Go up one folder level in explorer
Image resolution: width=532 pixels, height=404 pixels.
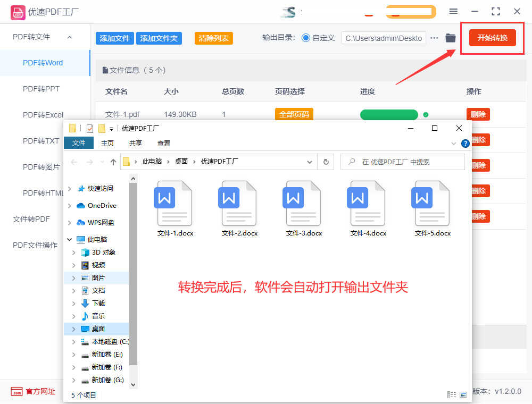113,162
